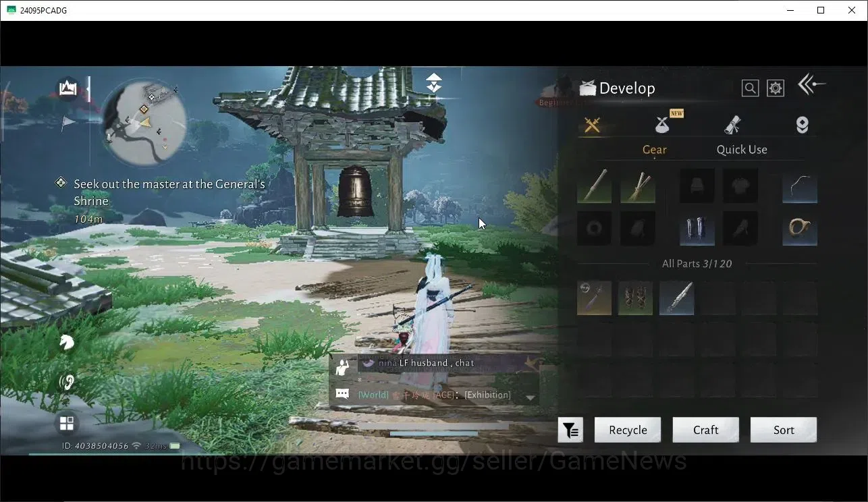Screen dimensions: 868x502
Task: Click the player ID 4038504056 text
Action: (x=95, y=446)
